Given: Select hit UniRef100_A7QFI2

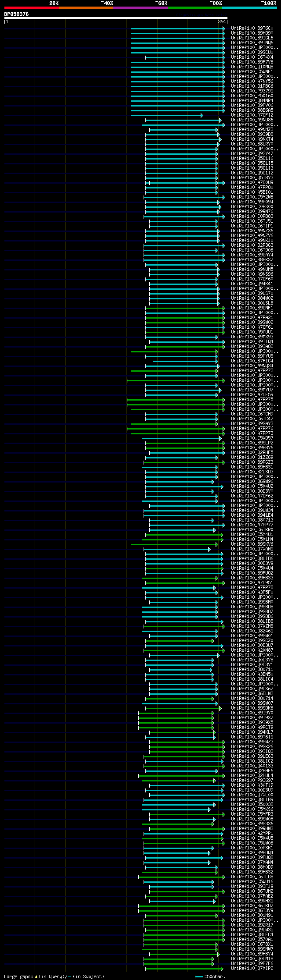Looking at the screenshot, I should (x=252, y=115).
